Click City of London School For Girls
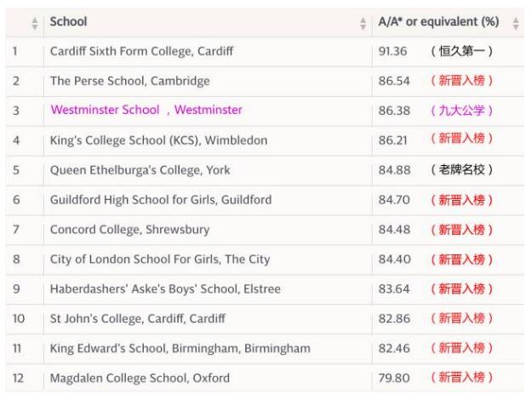The image size is (532, 411). [160, 260]
